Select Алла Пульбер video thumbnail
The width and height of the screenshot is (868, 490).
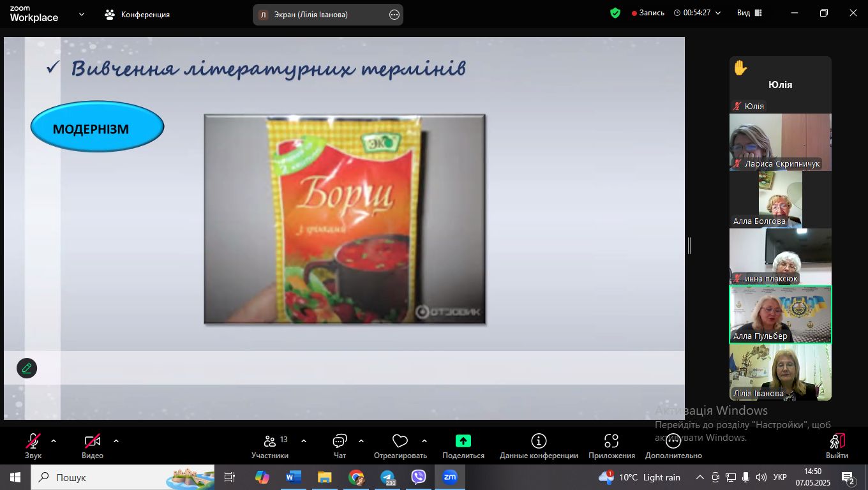[x=780, y=315]
